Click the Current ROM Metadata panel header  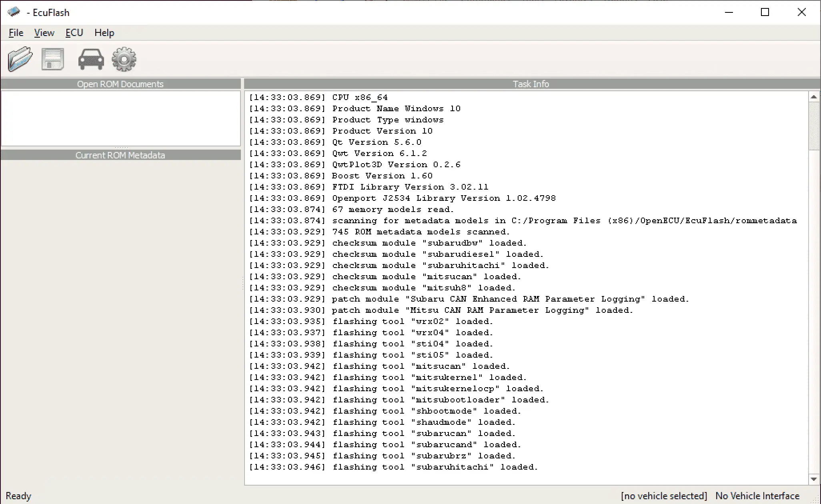(x=120, y=155)
